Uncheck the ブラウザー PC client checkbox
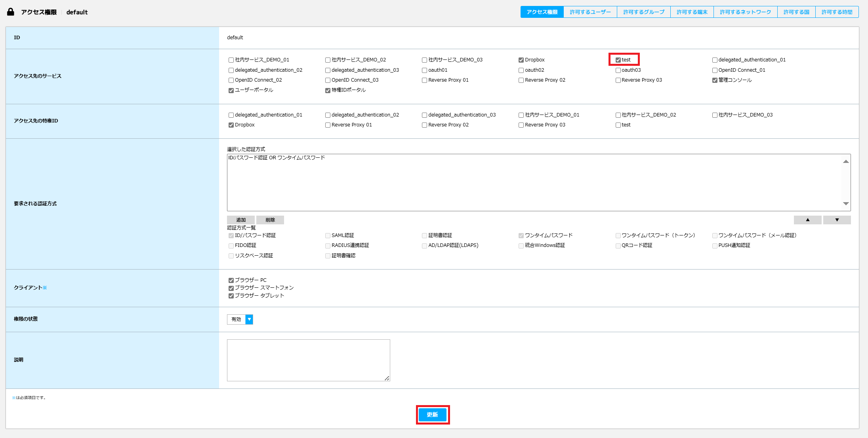 [x=231, y=280]
